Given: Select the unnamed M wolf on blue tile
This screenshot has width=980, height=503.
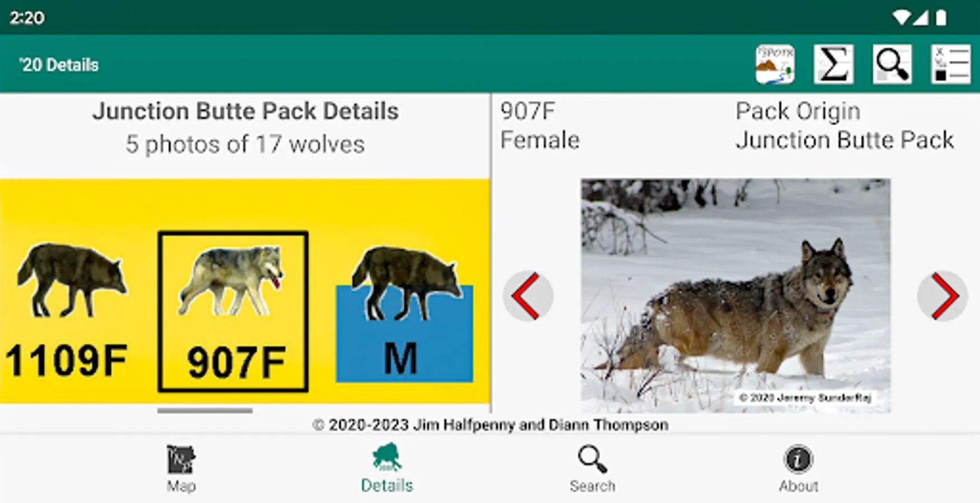Looking at the screenshot, I should pos(405,313).
